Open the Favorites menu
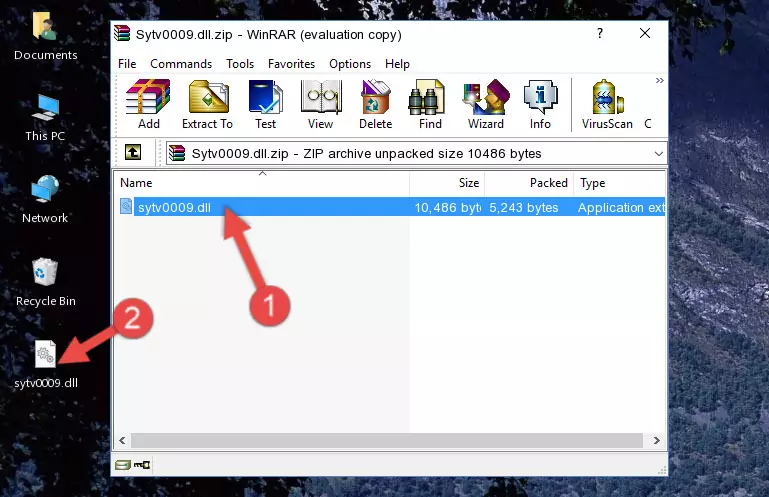This screenshot has width=769, height=497. 291,64
